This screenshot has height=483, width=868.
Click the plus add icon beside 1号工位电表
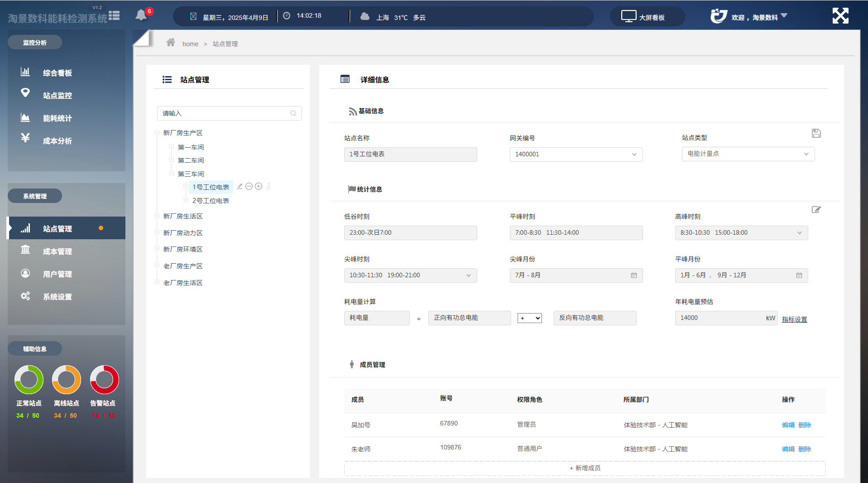pyautogui.click(x=259, y=186)
